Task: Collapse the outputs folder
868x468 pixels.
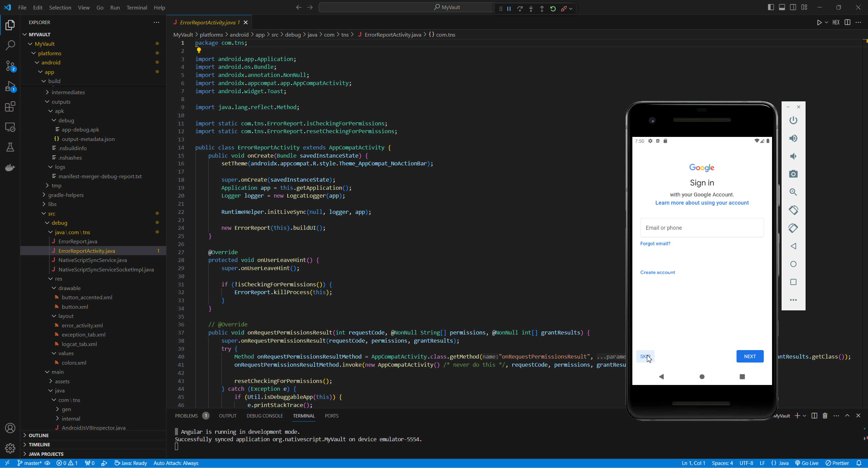Action: (61, 102)
